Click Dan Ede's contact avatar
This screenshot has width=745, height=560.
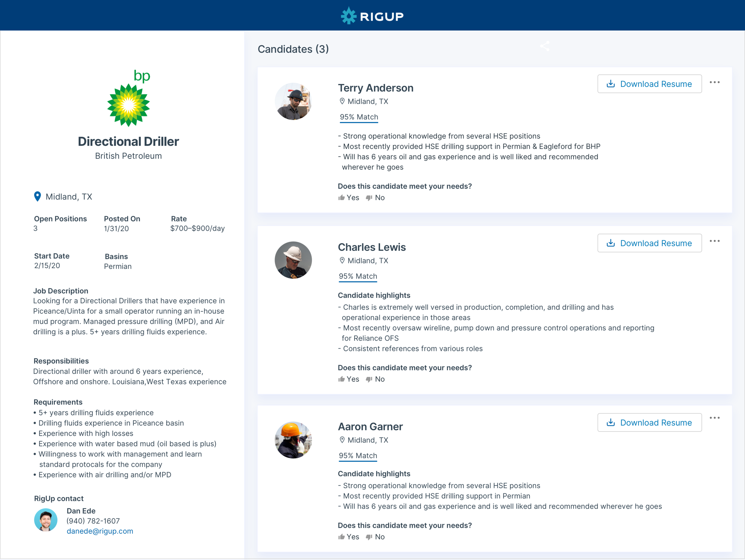pyautogui.click(x=46, y=520)
